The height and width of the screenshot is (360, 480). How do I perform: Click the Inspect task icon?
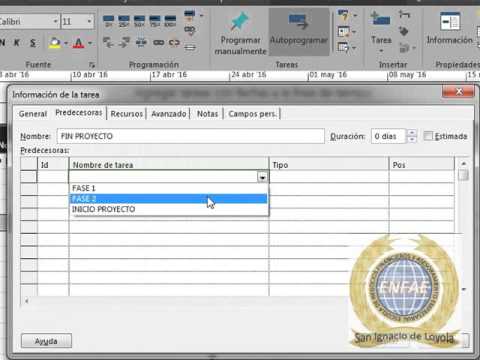pyautogui.click(x=343, y=15)
